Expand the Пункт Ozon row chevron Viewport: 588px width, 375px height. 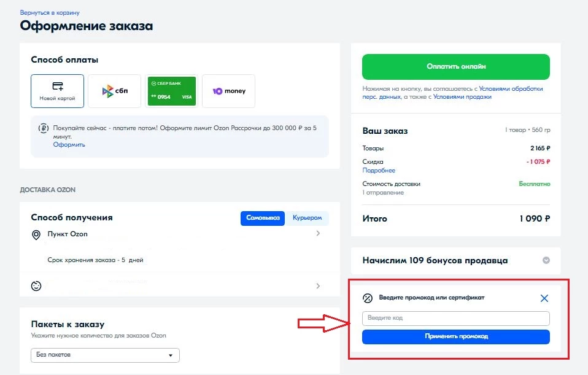pos(318,234)
